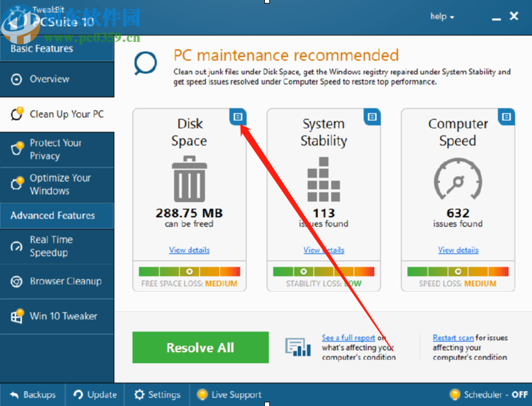
Task: Open Win 10 Tweaker
Action: [57, 316]
